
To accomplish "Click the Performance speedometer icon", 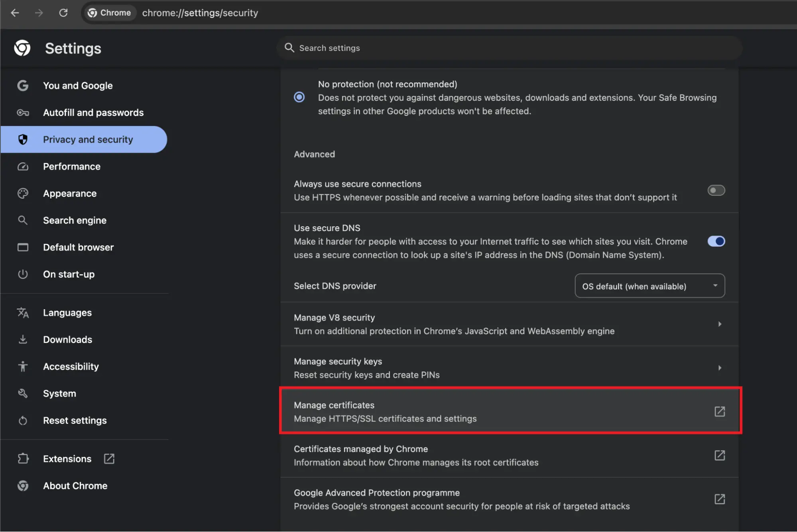I will tap(23, 167).
